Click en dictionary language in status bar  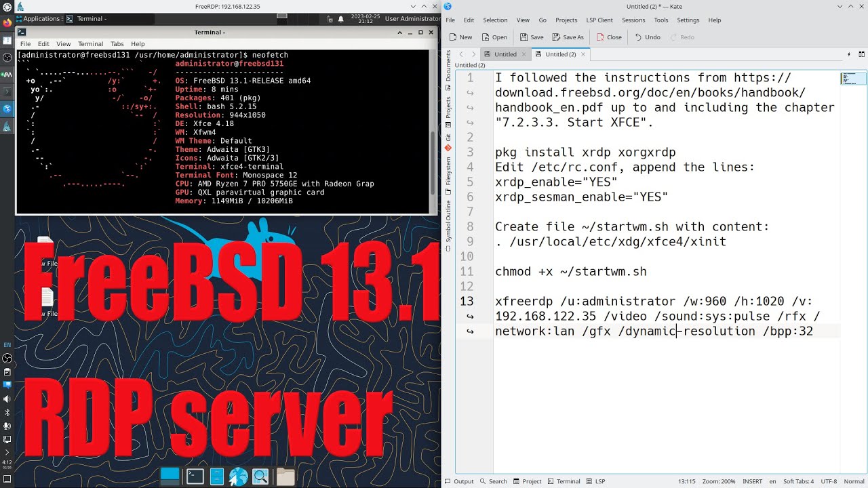pyautogui.click(x=772, y=481)
